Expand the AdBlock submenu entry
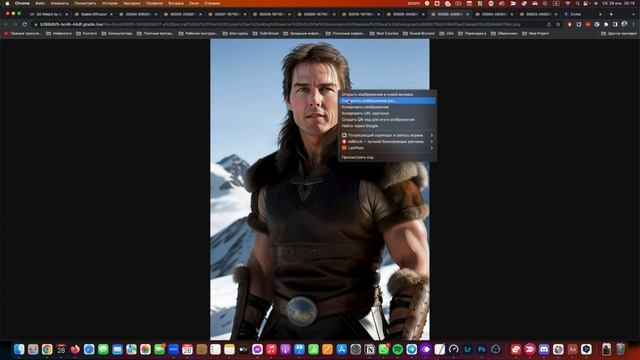Screen dimensions: 640x360 387,142
